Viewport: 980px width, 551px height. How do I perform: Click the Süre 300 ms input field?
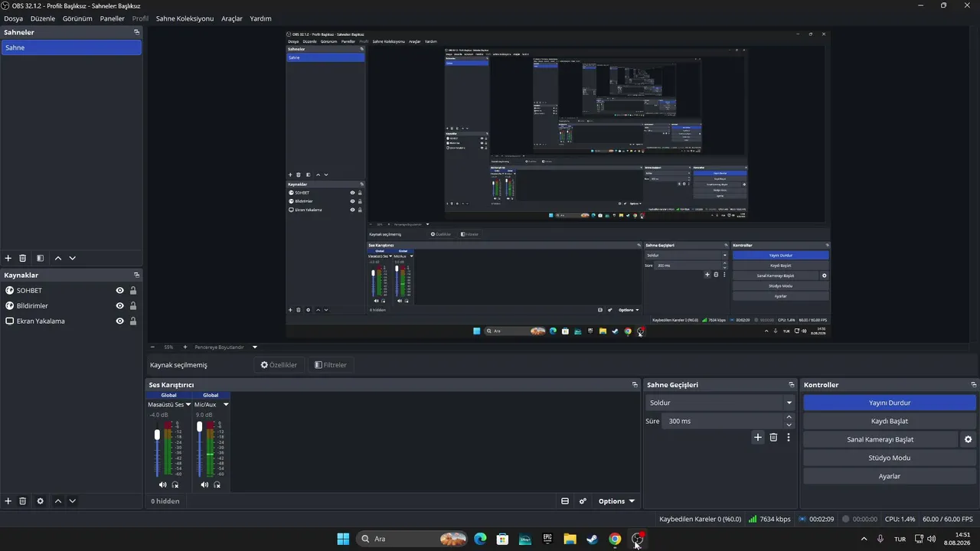point(723,421)
